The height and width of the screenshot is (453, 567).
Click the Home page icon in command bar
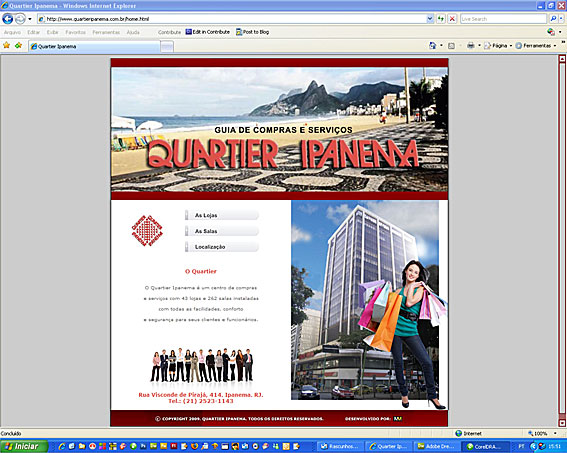(x=432, y=46)
